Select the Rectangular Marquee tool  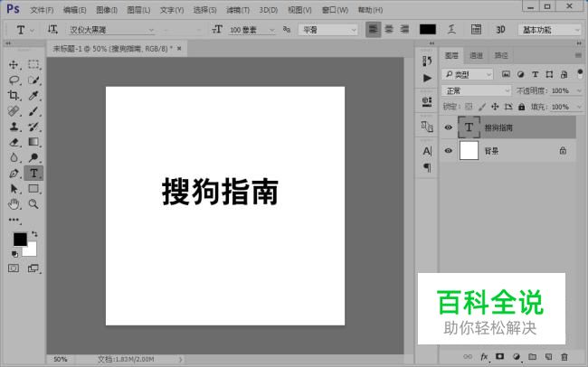pyautogui.click(x=33, y=64)
